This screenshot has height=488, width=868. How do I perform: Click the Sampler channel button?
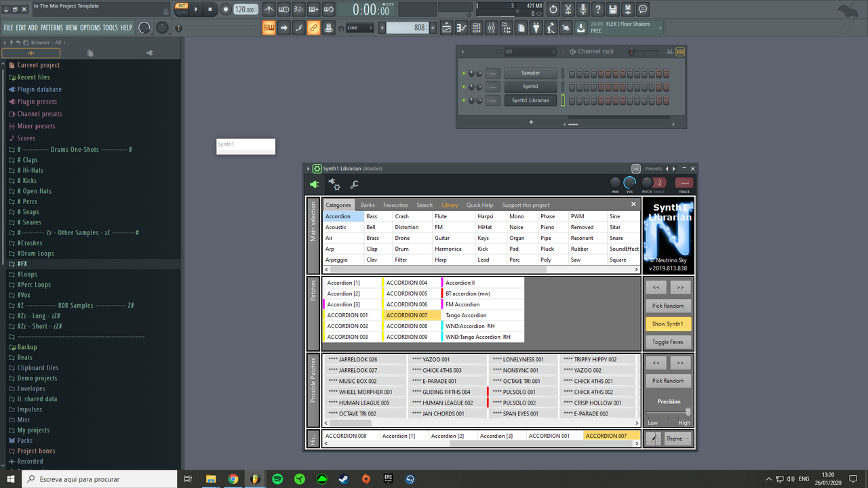530,73
